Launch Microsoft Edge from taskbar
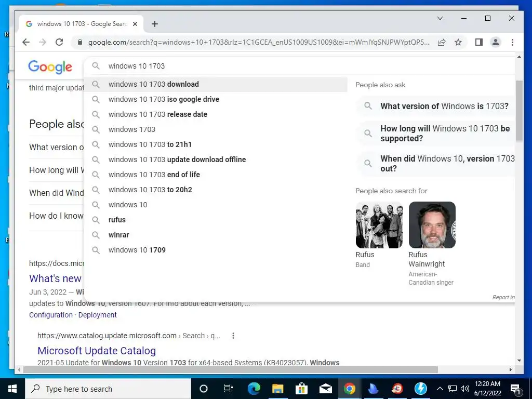 [x=254, y=389]
